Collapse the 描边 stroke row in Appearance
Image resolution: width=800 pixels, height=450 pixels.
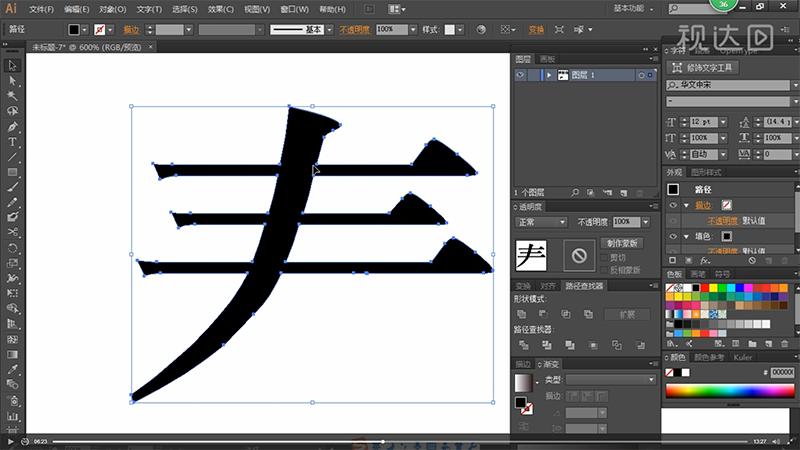(686, 205)
